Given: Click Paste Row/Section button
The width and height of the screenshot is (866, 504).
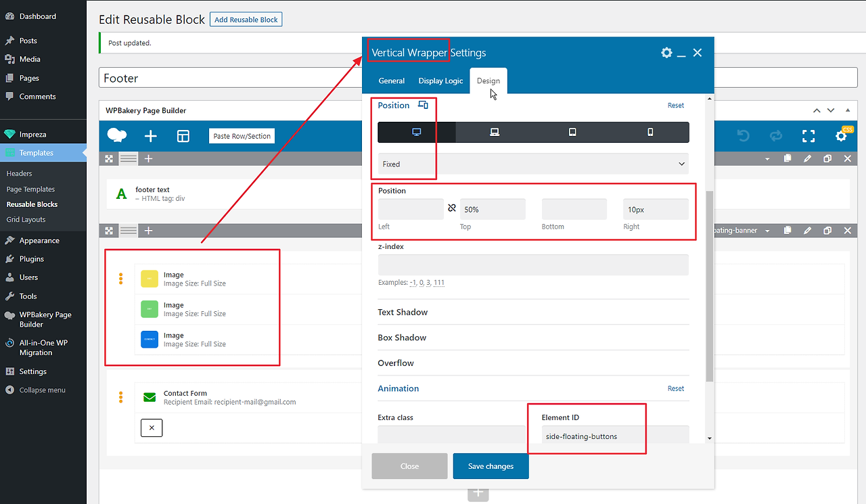Looking at the screenshot, I should coord(242,136).
